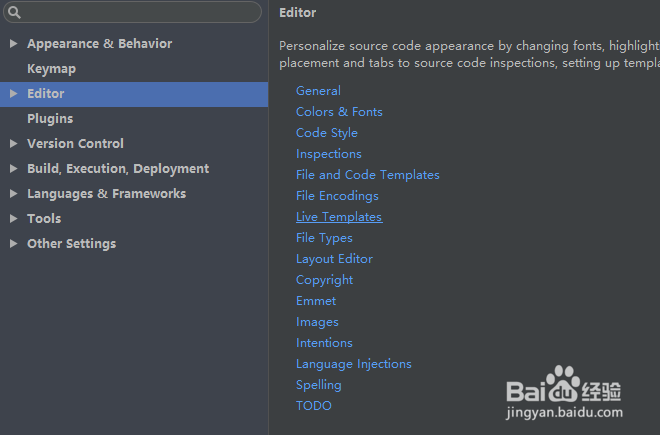Open the Emmet settings link
Viewport: 660px width, 435px height.
(x=316, y=301)
